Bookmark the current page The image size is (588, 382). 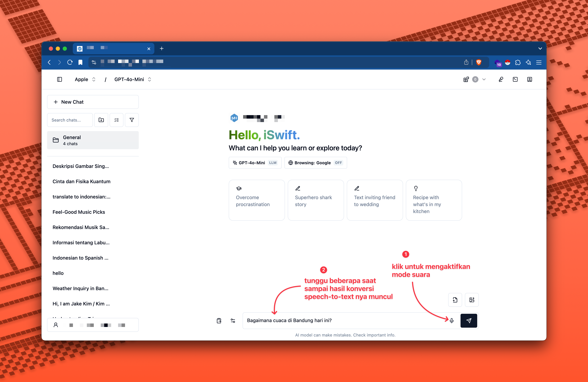click(80, 62)
